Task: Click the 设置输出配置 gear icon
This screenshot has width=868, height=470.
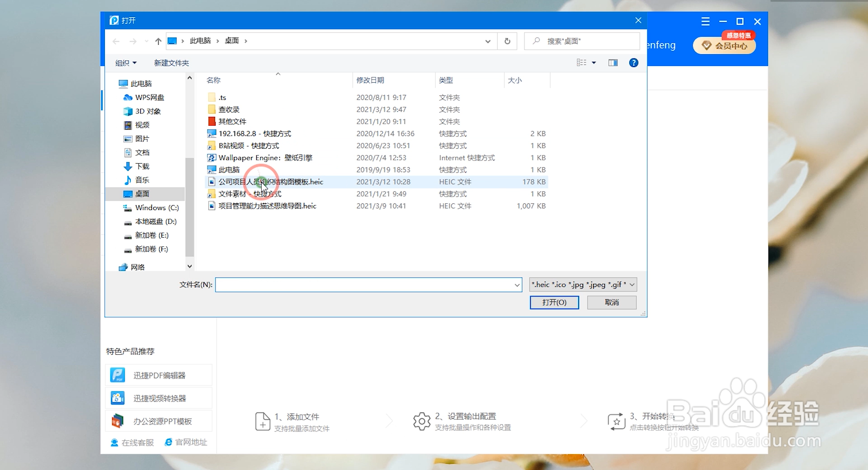Action: [422, 421]
